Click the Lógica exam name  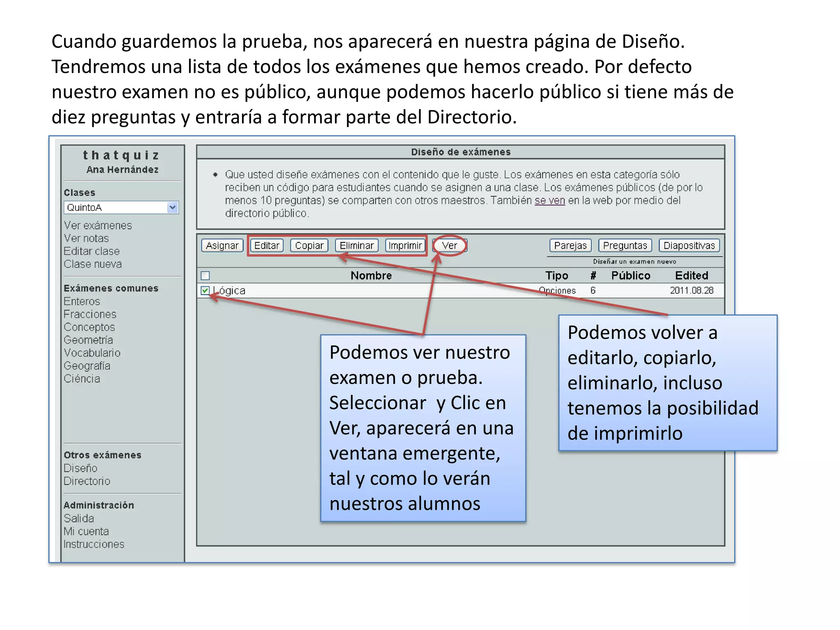[x=229, y=290]
